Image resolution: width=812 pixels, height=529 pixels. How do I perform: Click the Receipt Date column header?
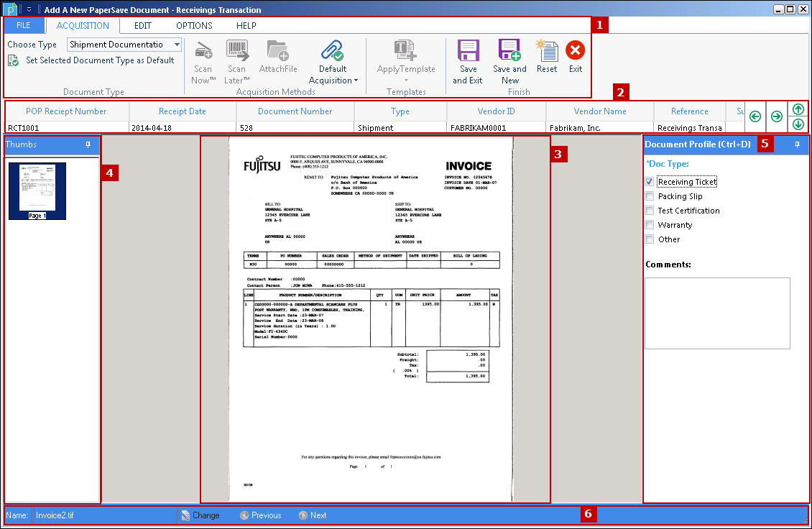point(183,111)
